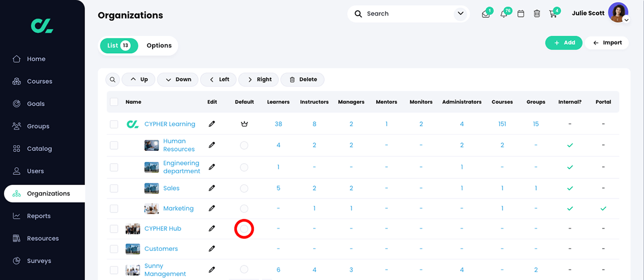Check the Customers row checkbox
The height and width of the screenshot is (280, 644).
[114, 249]
